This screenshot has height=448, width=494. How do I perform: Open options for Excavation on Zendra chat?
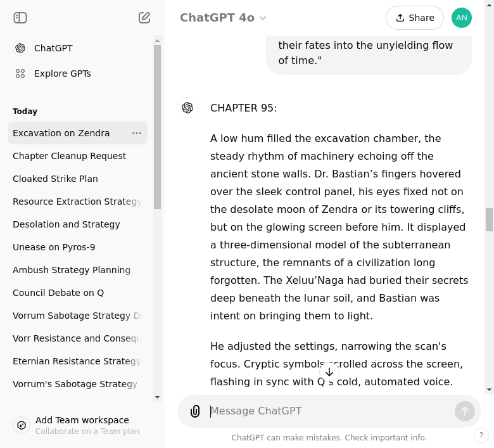(137, 133)
